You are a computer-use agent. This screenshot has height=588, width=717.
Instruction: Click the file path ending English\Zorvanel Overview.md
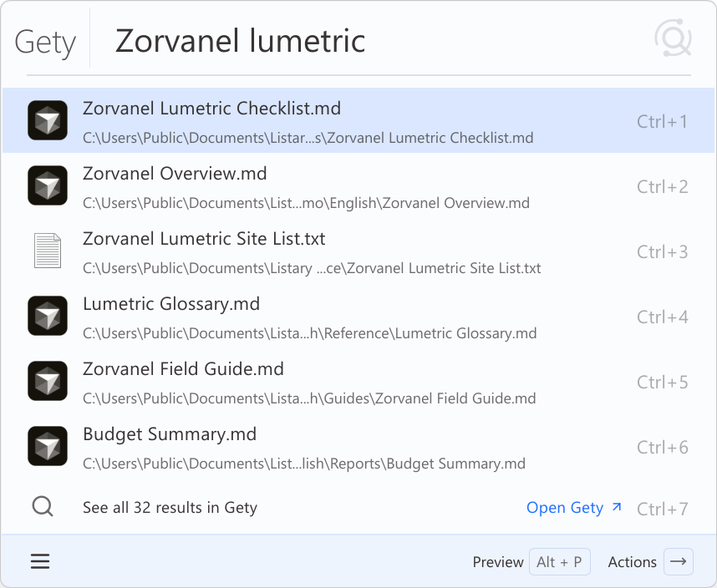pos(307,203)
